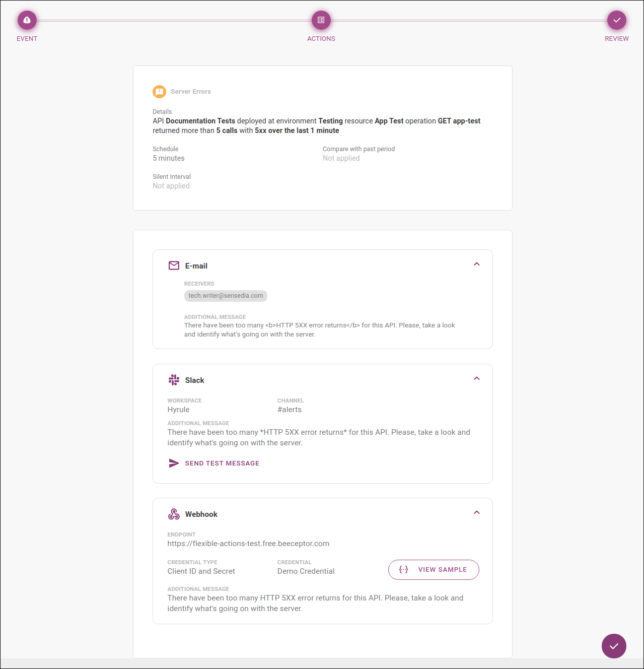
Task: Open VIEW SAMPLE for the webhook
Action: click(434, 569)
